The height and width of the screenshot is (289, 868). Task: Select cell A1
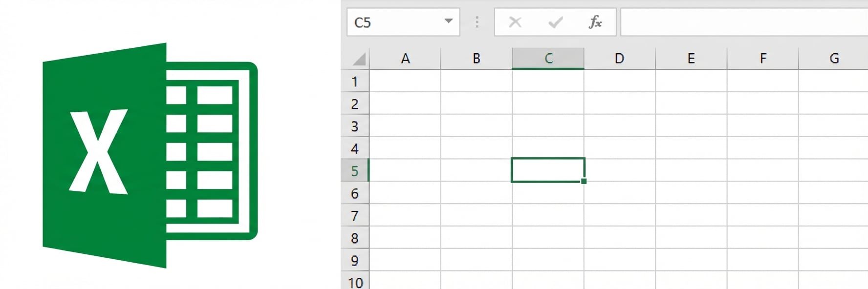coord(405,82)
